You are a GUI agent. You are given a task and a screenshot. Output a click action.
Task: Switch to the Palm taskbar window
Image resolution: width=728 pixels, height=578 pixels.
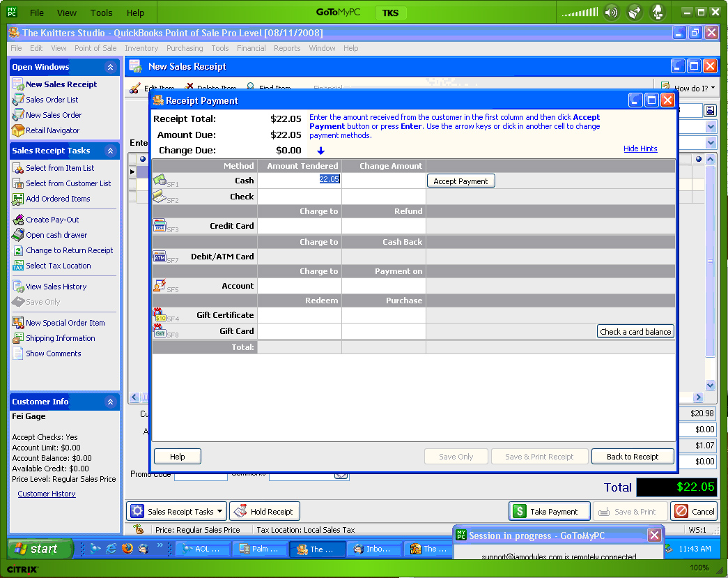coord(259,549)
